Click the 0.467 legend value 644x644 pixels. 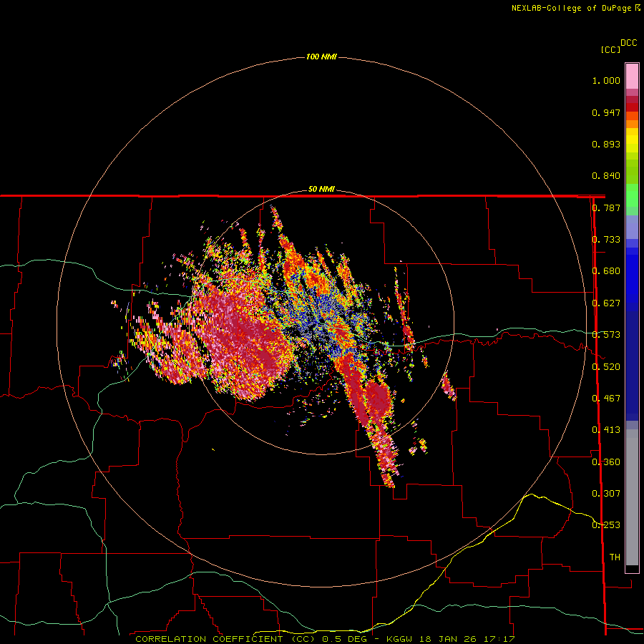tap(606, 399)
